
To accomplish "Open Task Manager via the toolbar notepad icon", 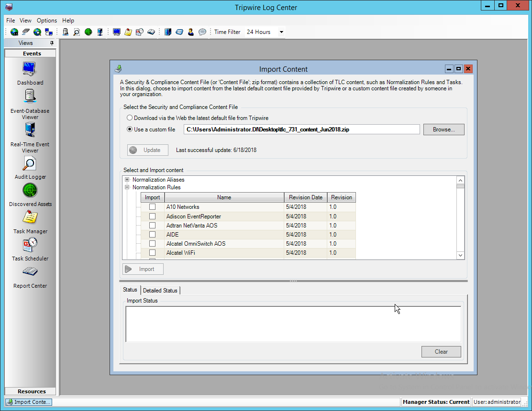I will [128, 32].
